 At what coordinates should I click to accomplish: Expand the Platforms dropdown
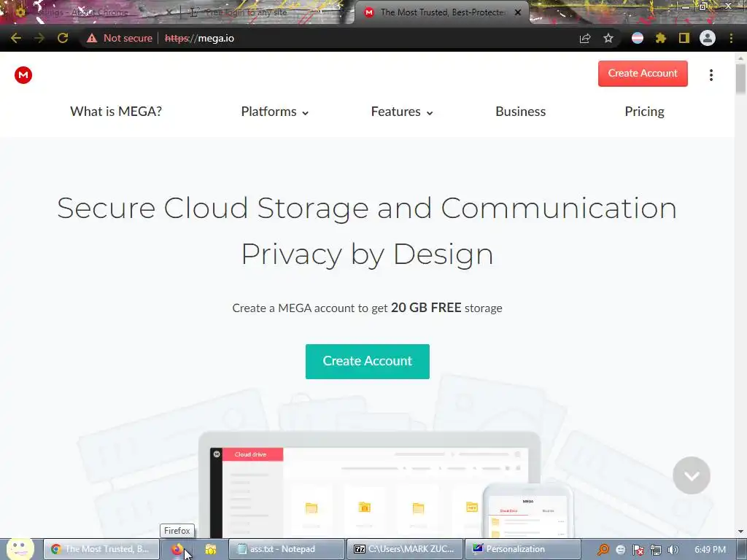[x=275, y=112]
